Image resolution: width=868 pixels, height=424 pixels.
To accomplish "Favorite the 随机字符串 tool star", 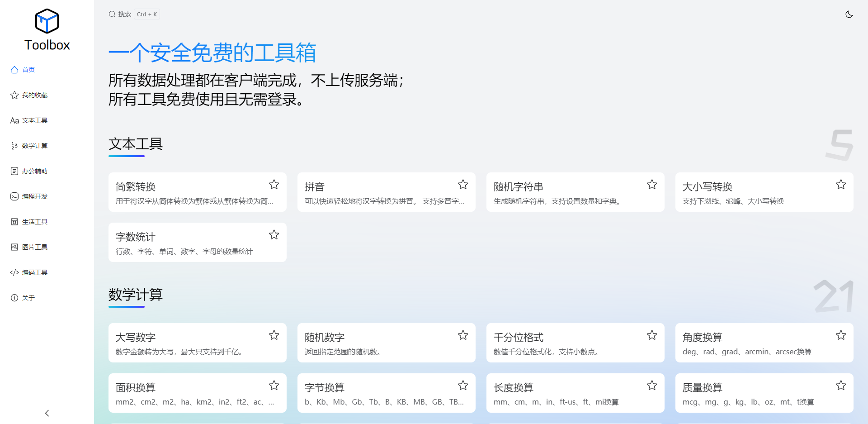I will [652, 185].
